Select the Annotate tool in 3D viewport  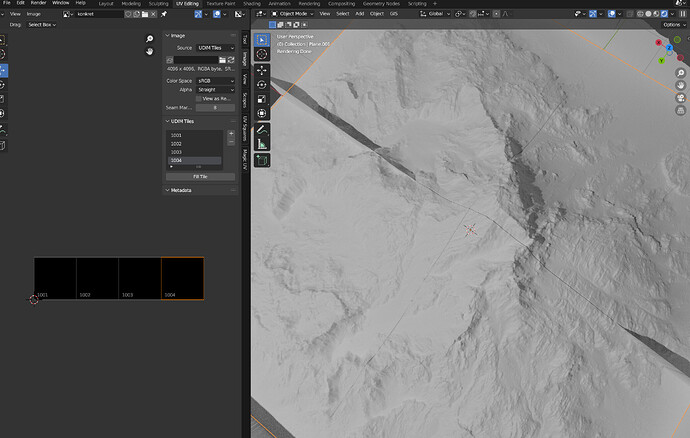262,129
